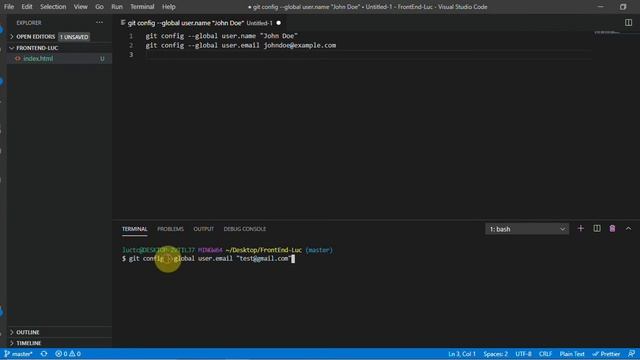
Task: Open the Help menu
Action: 169,7
